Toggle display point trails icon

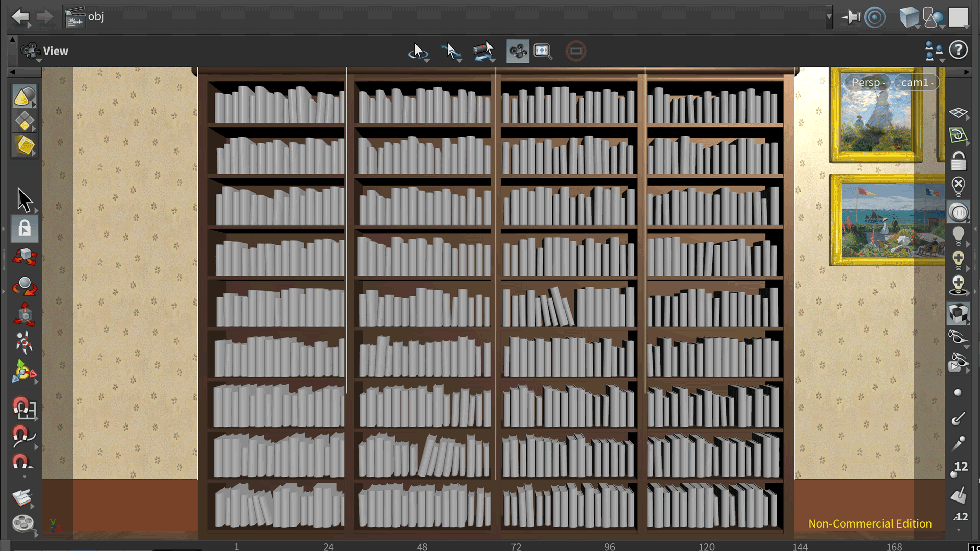tap(958, 443)
